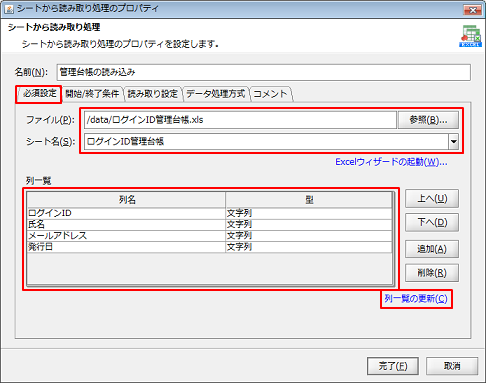This screenshot has height=383, width=486.
Task: Expand the シート名 dropdown arrow
Action: (x=453, y=142)
